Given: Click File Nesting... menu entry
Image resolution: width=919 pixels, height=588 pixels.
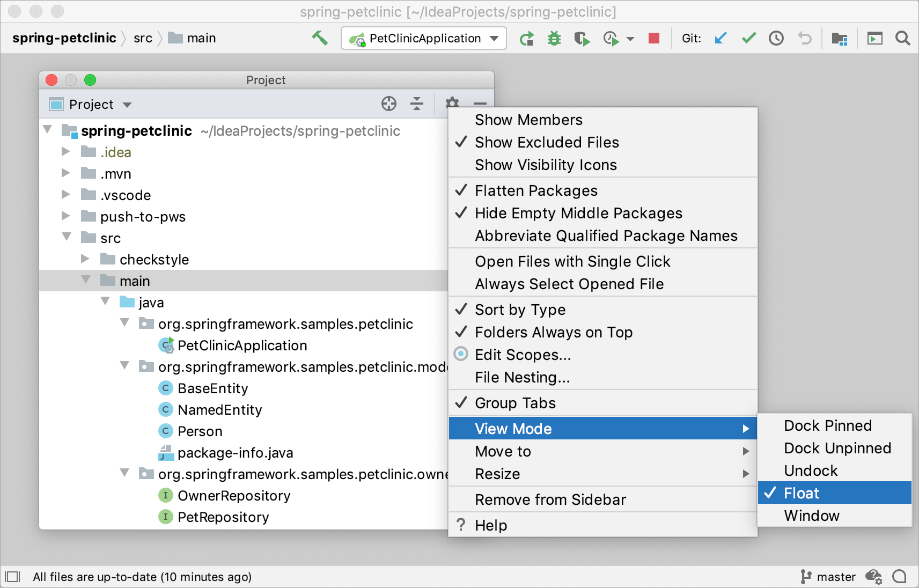Looking at the screenshot, I should click(x=603, y=377).
